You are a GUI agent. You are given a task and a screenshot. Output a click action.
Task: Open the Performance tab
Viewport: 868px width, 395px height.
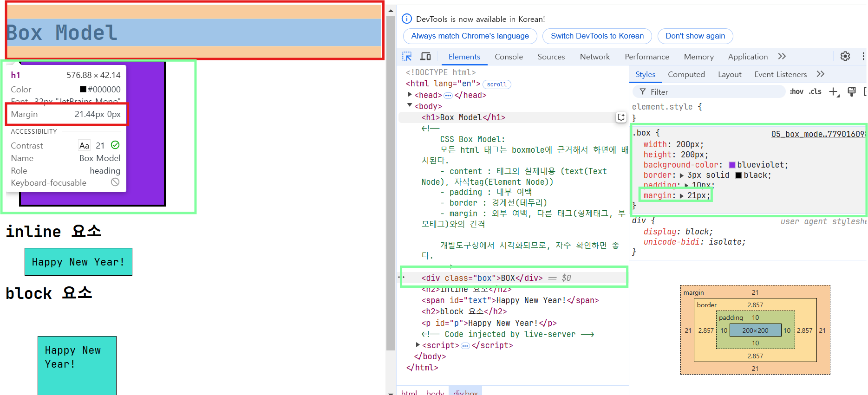pyautogui.click(x=647, y=57)
